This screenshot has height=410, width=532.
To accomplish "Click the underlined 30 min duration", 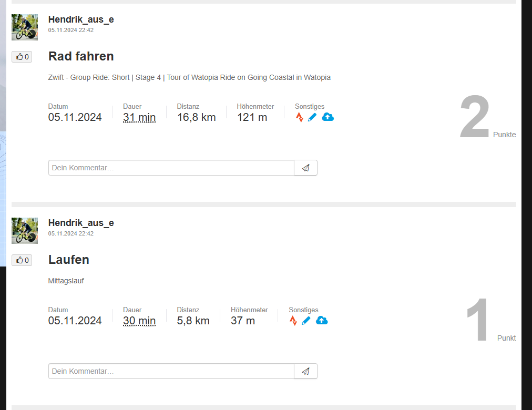I will pyautogui.click(x=139, y=321).
